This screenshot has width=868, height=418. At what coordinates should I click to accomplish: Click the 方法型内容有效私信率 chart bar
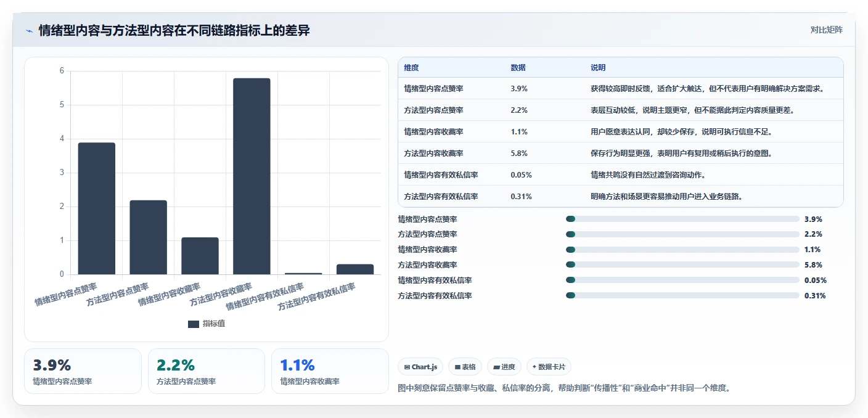click(x=355, y=269)
